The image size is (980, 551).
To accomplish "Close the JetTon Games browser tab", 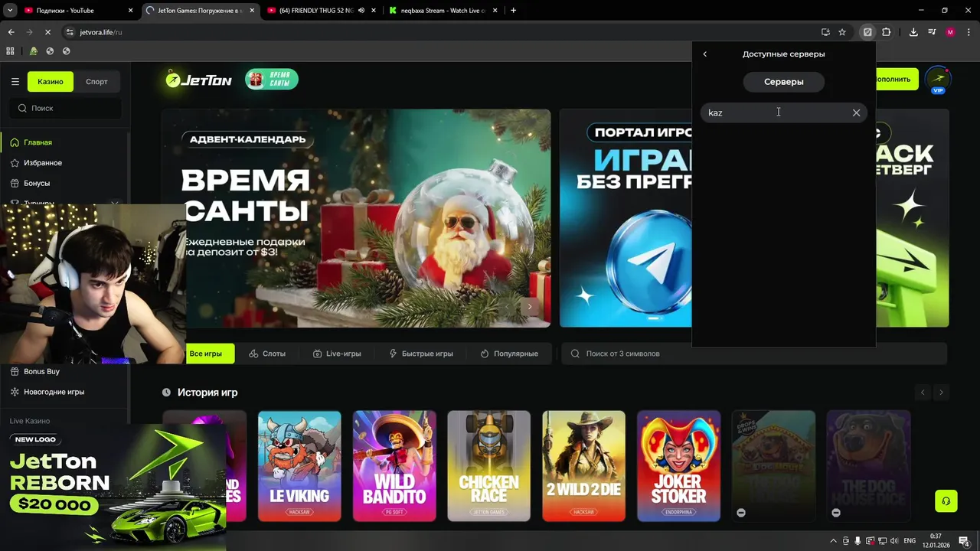I will pyautogui.click(x=252, y=10).
